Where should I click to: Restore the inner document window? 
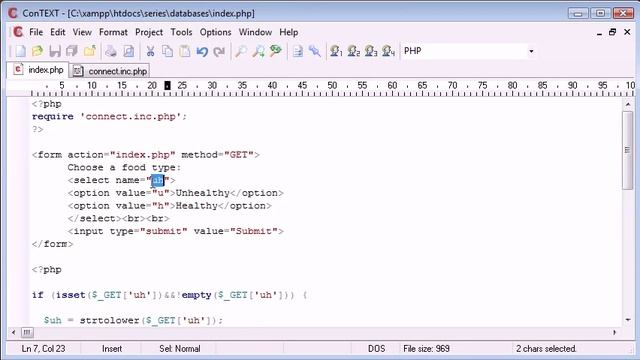[612, 32]
